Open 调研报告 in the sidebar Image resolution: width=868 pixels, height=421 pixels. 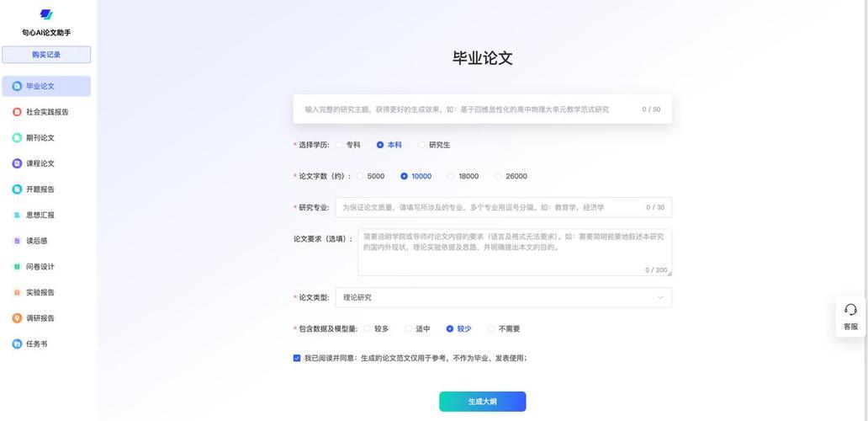pyautogui.click(x=46, y=318)
